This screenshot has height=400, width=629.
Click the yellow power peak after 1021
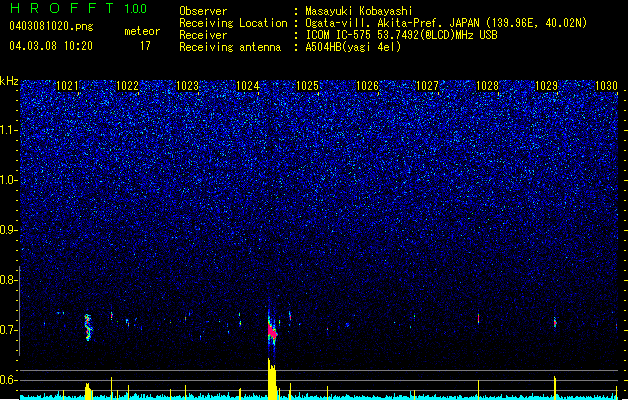pyautogui.click(x=88, y=391)
